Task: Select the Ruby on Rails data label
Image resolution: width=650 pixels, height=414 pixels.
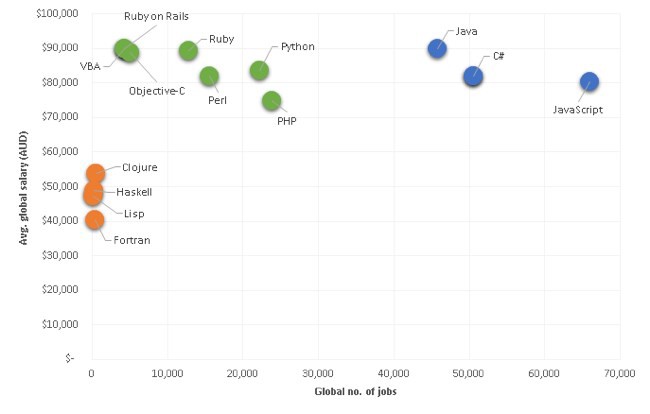Action: tap(156, 16)
